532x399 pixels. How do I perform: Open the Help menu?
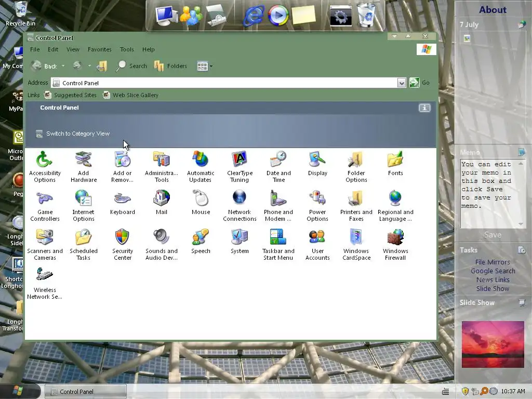click(148, 49)
